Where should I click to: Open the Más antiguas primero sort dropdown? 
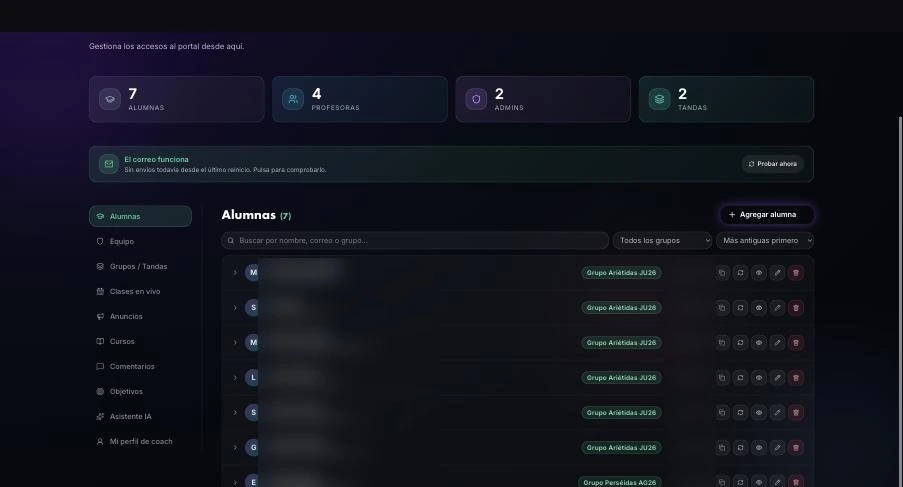765,241
